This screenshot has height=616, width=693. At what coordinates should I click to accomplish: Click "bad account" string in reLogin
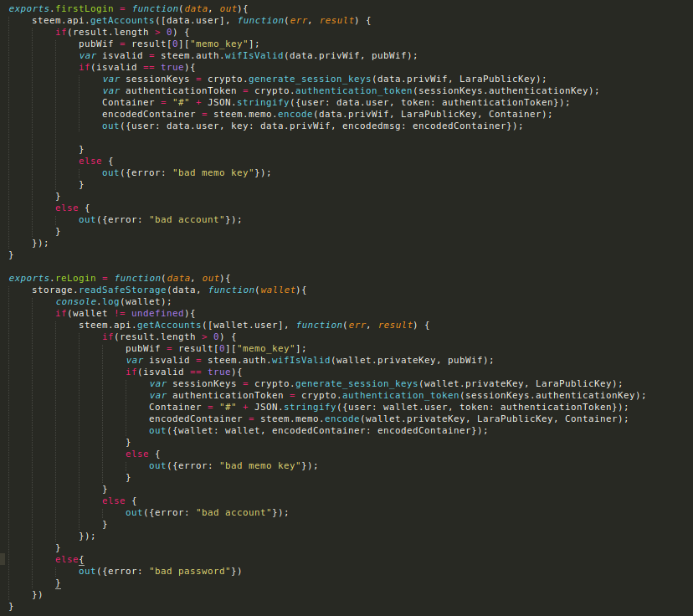pyautogui.click(x=234, y=512)
